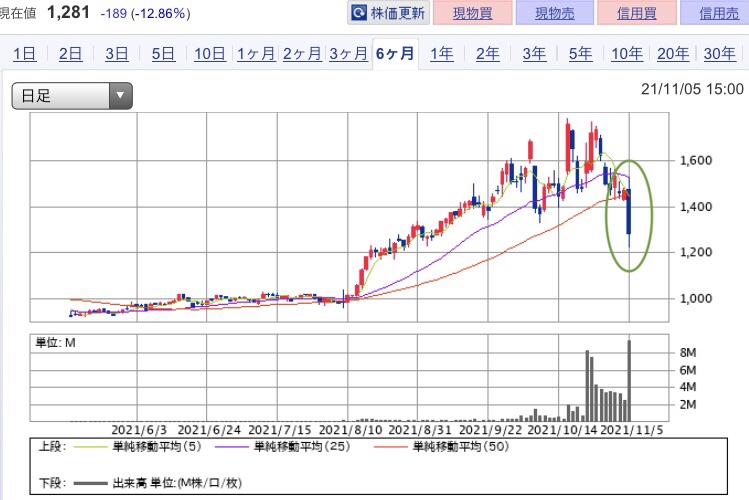Click the 上段: legend row label

point(53,447)
